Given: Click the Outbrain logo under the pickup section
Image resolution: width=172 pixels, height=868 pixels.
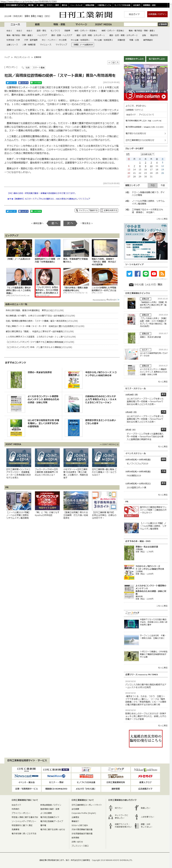Looking at the screenshot, I should point(112,300).
